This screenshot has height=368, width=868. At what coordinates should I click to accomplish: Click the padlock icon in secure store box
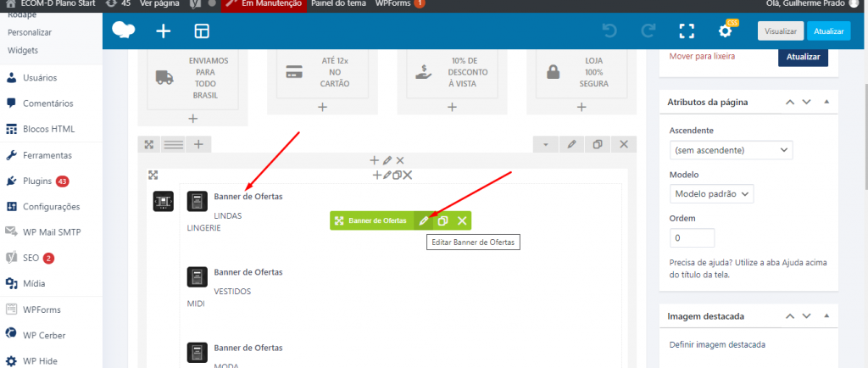553,72
